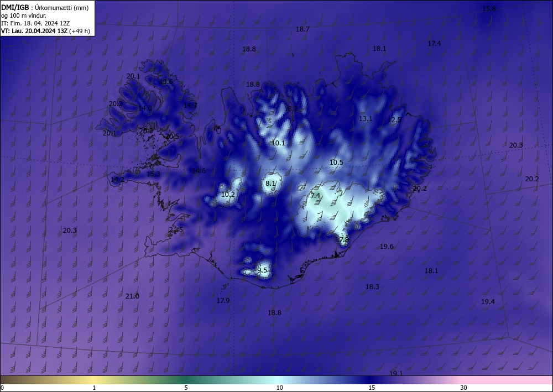
Task: Click the valid time 'VT: Lau. 20.04.2024 13Z'
Action: tap(34, 31)
